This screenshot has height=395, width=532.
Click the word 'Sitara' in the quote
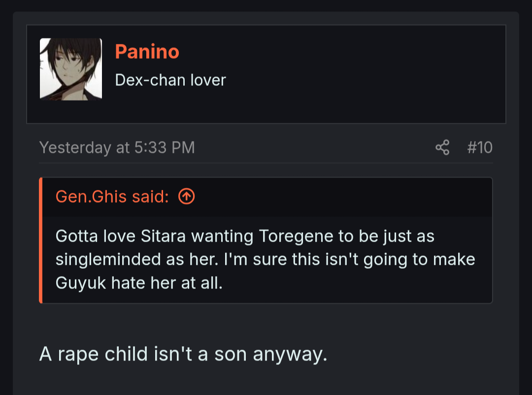tap(163, 236)
